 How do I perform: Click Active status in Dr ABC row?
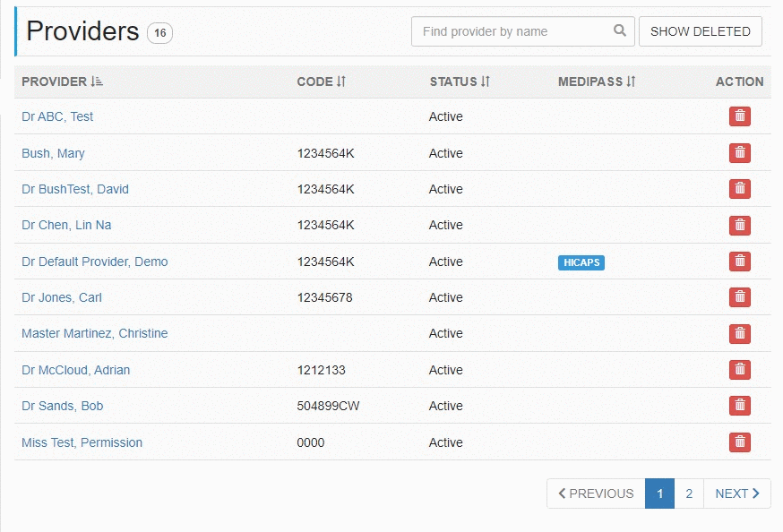tap(446, 116)
